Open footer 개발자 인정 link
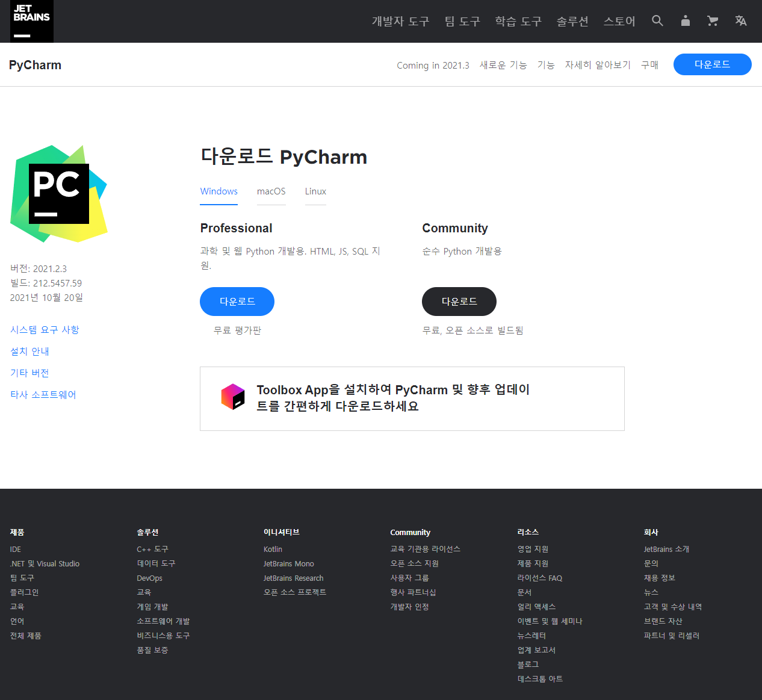 [x=410, y=607]
